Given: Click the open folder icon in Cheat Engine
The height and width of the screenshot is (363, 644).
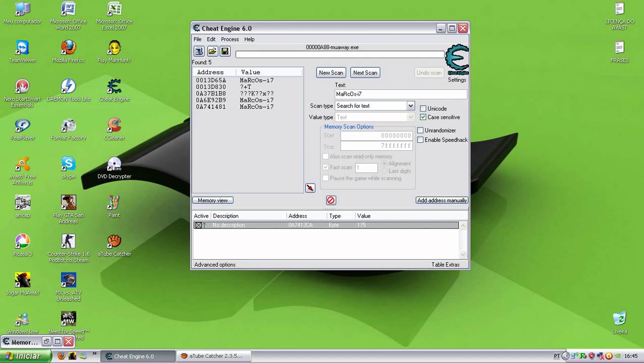Looking at the screenshot, I should 212,51.
